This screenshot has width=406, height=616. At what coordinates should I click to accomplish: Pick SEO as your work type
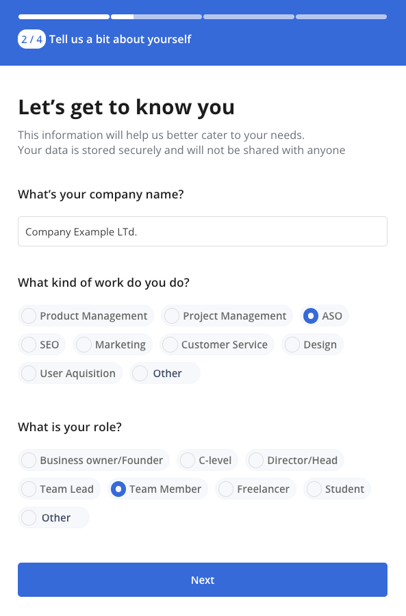pos(42,345)
